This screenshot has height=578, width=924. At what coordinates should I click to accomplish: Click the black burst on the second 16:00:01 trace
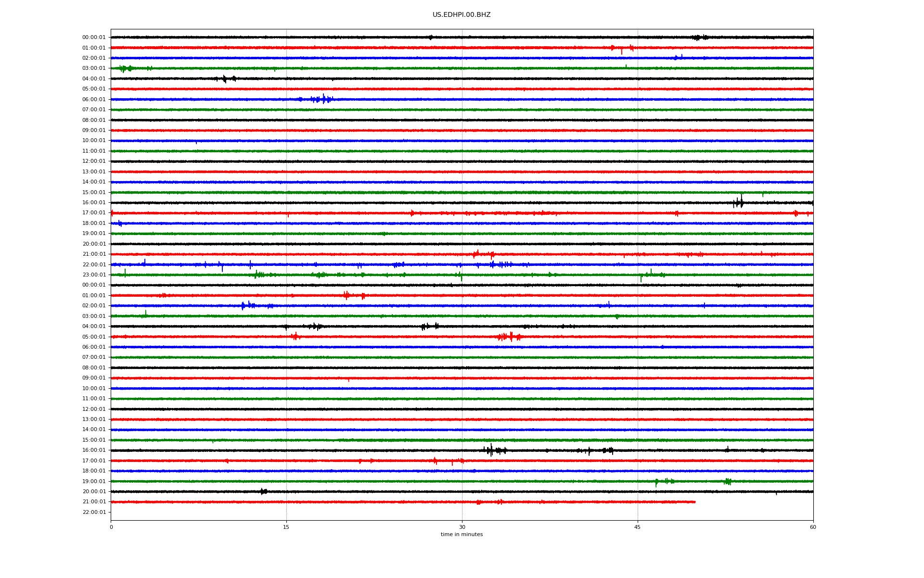click(492, 450)
